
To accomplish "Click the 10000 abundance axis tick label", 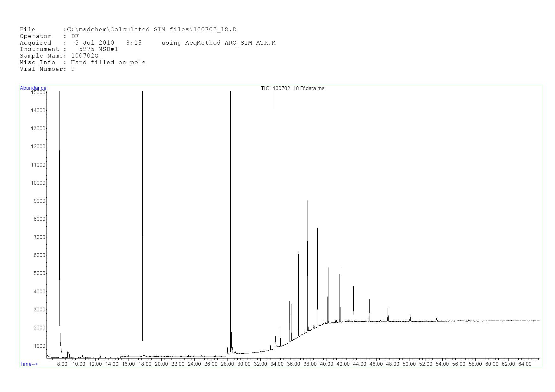I will point(38,183).
